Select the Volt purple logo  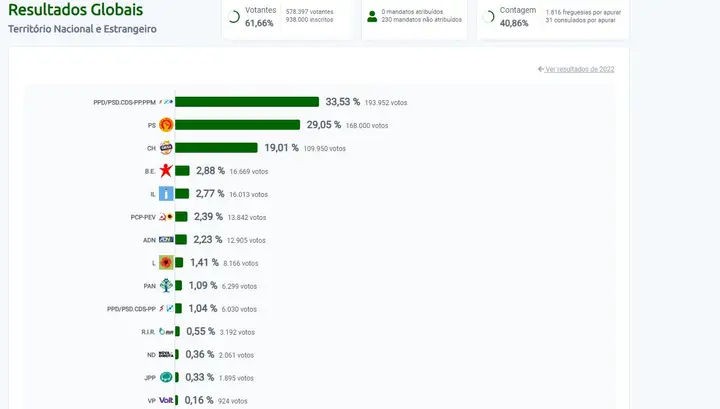point(167,400)
